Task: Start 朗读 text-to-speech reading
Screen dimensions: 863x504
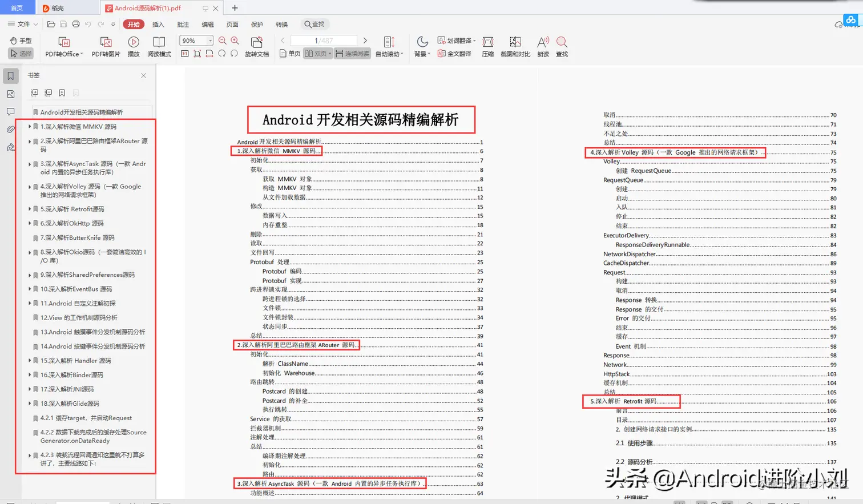Action: (x=542, y=46)
